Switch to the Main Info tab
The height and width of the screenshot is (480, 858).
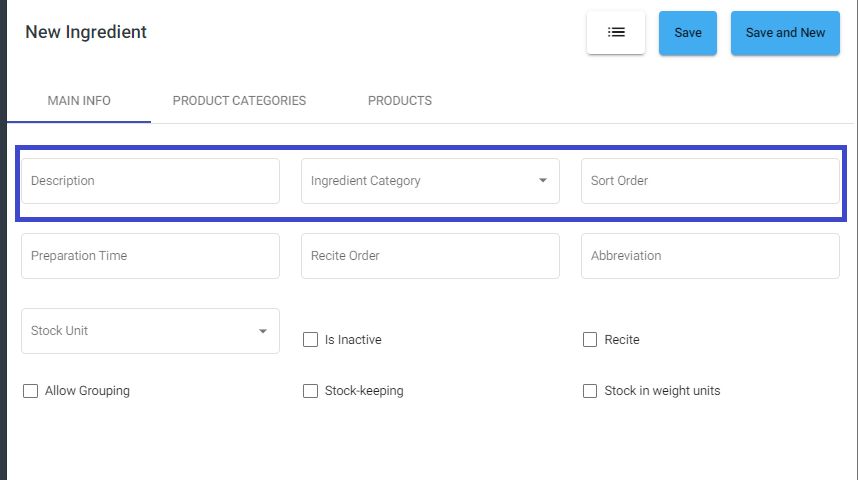tap(79, 101)
